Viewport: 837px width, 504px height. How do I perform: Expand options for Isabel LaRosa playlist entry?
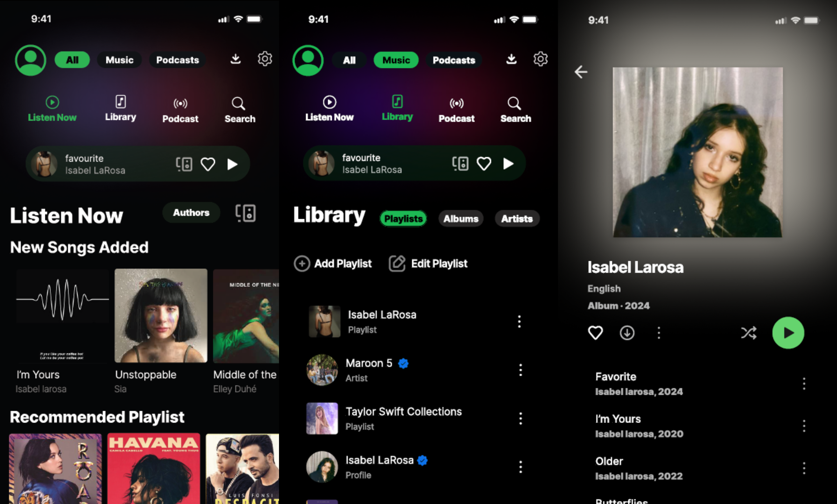click(520, 321)
